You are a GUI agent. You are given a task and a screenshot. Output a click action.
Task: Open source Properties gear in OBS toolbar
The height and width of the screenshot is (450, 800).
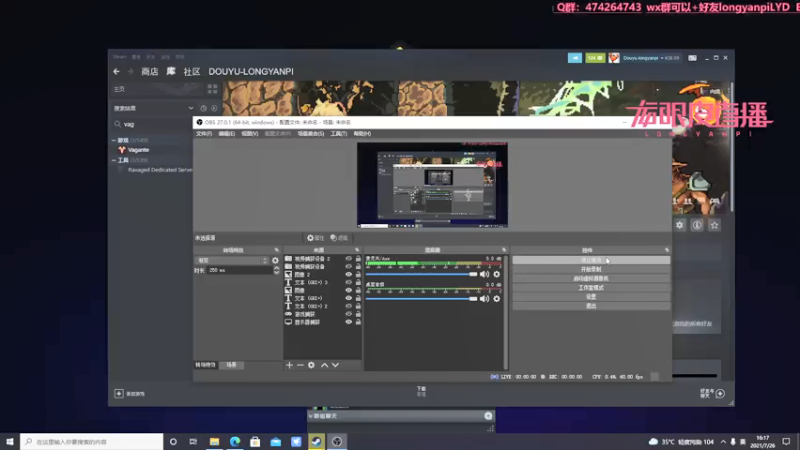pos(315,238)
